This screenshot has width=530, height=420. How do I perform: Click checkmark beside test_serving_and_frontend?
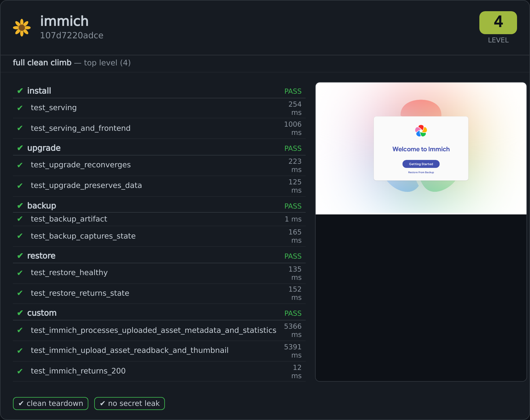tap(20, 128)
